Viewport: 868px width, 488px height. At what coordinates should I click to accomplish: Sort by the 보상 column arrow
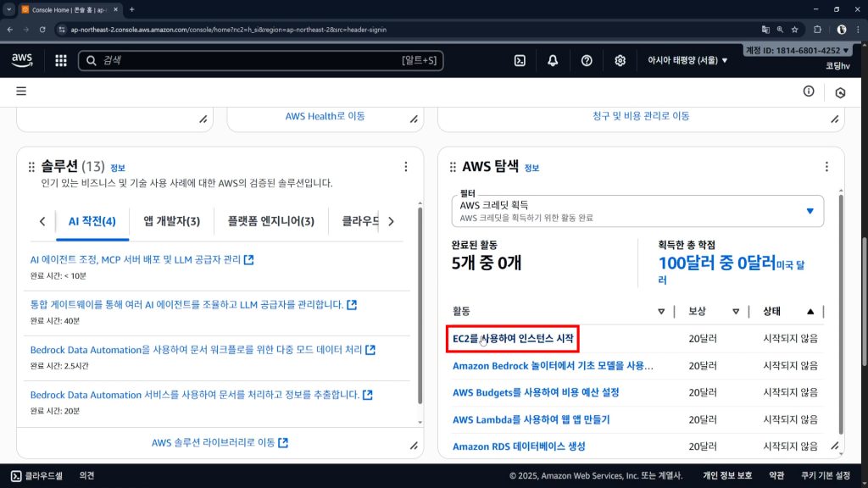click(x=736, y=312)
